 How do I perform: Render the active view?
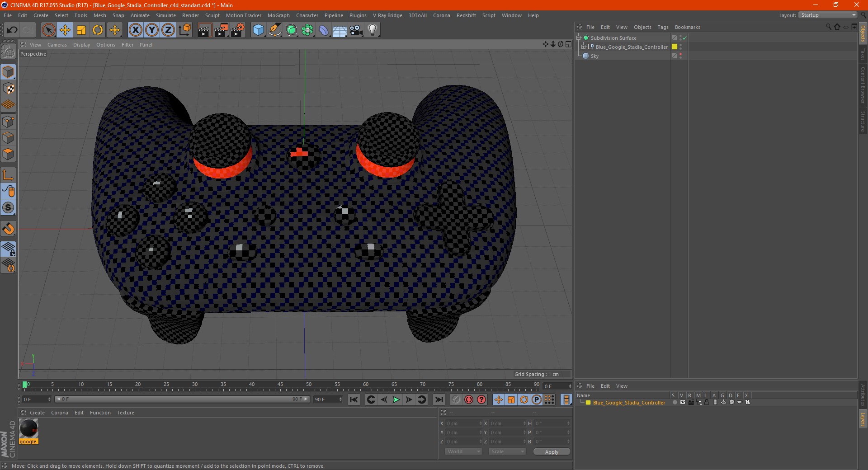point(204,30)
